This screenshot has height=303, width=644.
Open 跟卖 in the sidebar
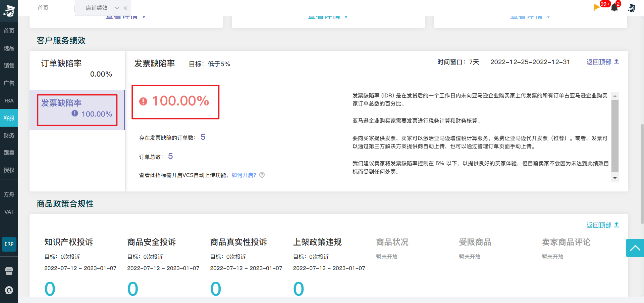(x=9, y=153)
